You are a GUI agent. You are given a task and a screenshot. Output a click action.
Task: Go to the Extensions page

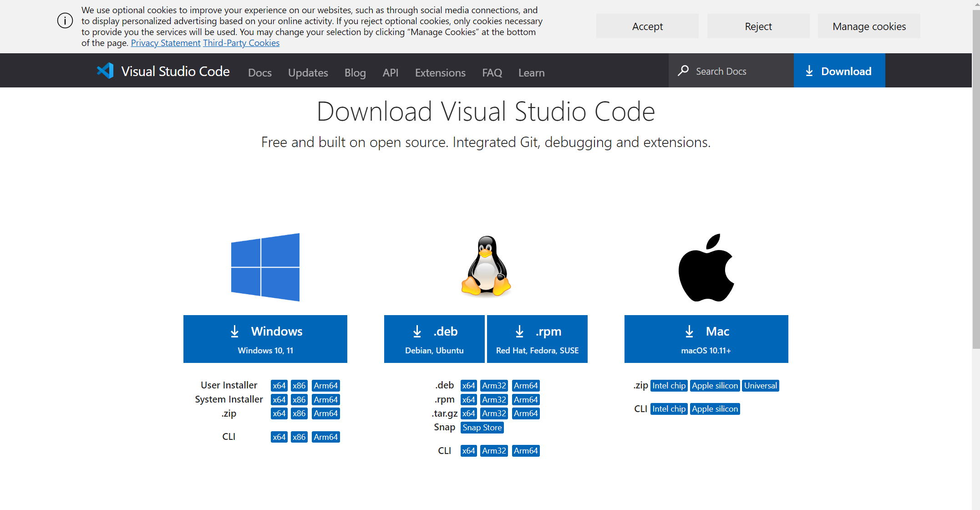[x=440, y=72]
